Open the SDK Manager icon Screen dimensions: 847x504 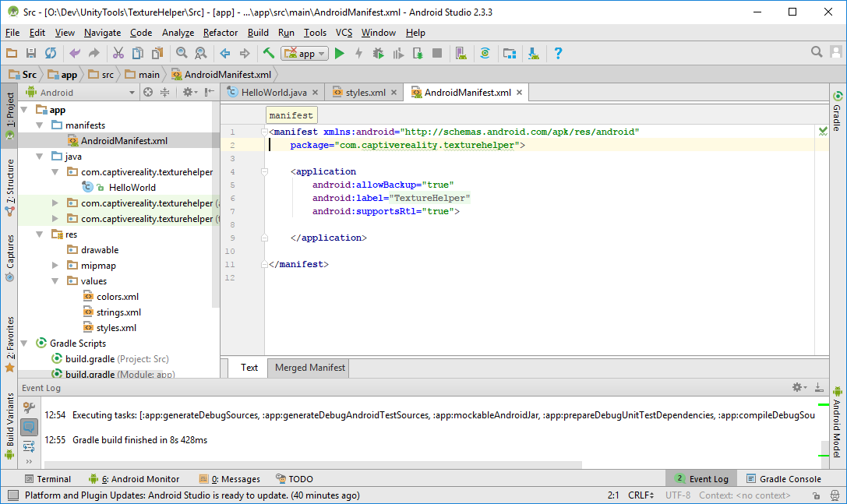pyautogui.click(x=534, y=53)
